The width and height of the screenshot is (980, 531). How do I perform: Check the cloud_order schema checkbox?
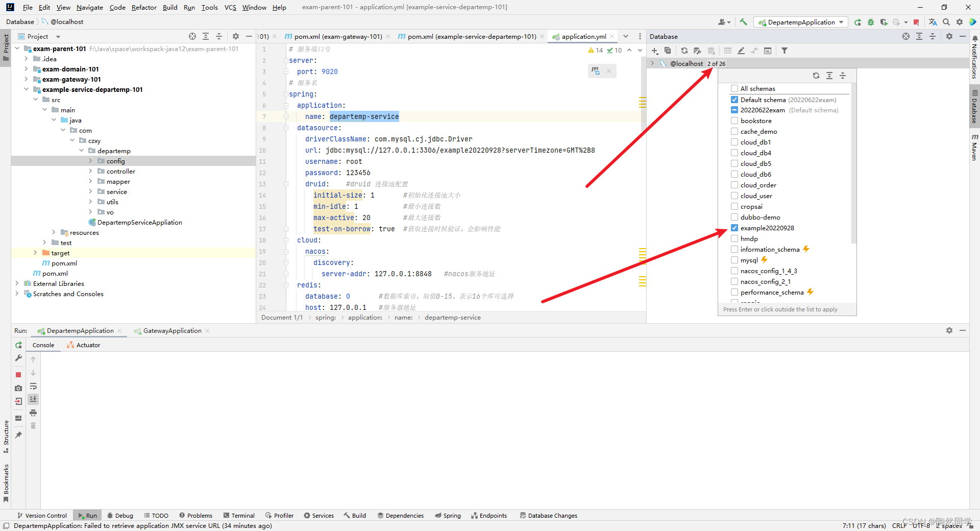(734, 185)
